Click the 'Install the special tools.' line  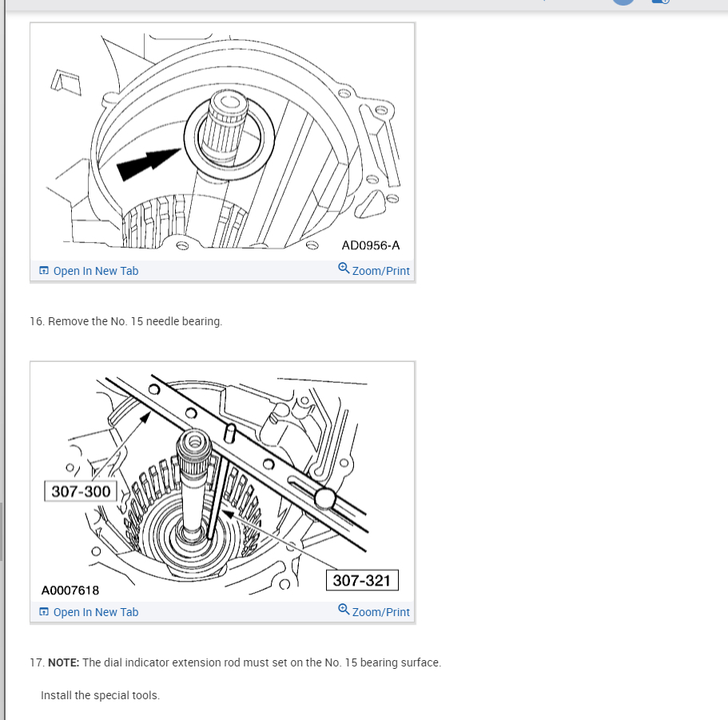100,695
